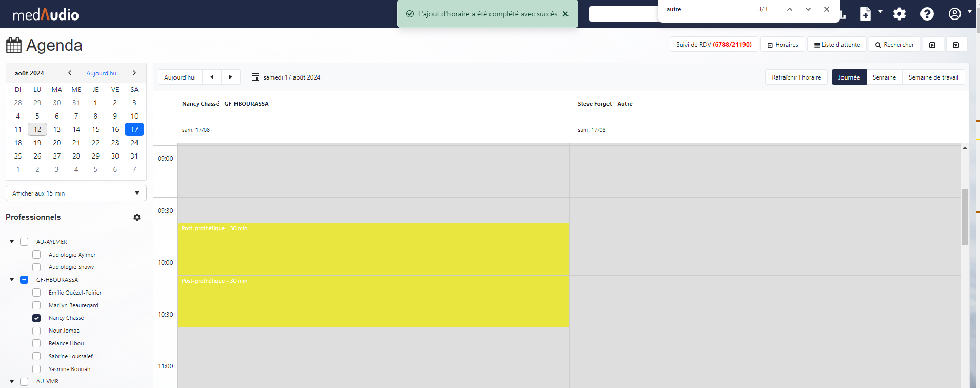Open the settings gear in the top bar

pos(899,14)
